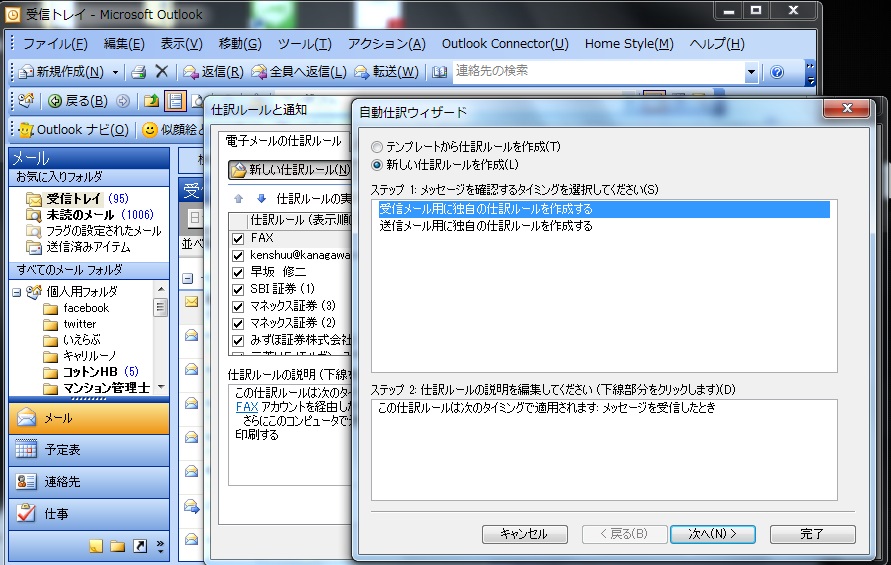The height and width of the screenshot is (565, 891).
Task: Click the 連絡先の検索 search input field
Action: click(598, 72)
